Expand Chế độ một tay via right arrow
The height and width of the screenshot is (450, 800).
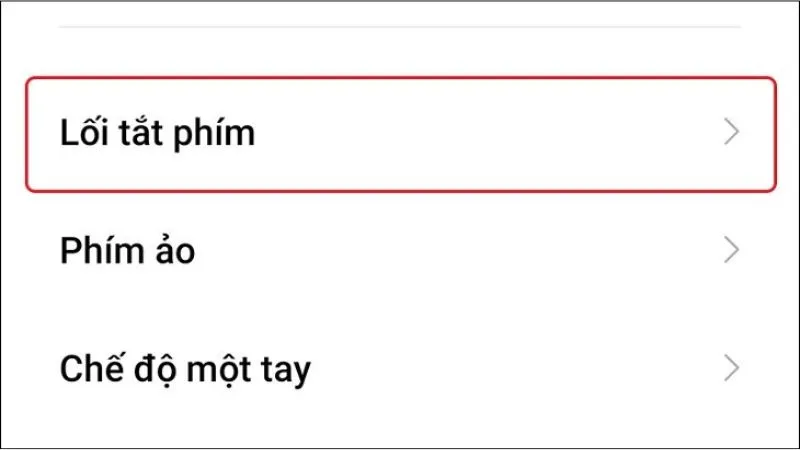click(x=732, y=367)
